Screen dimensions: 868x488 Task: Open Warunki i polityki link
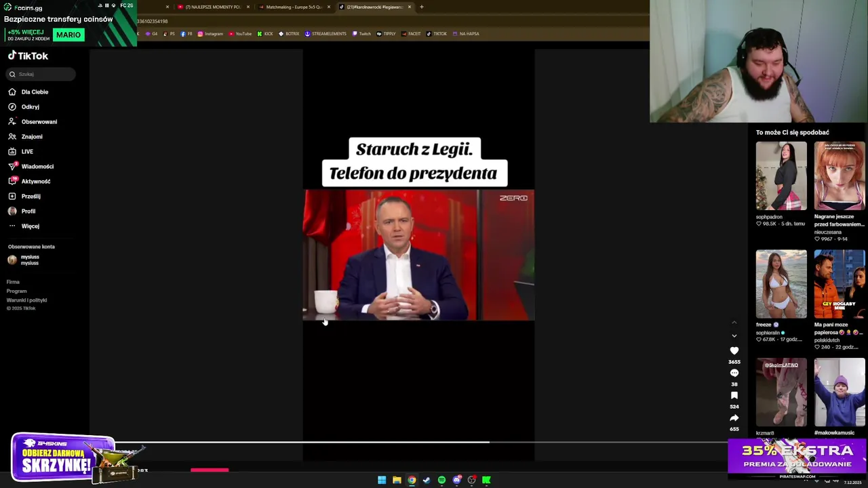click(x=26, y=300)
